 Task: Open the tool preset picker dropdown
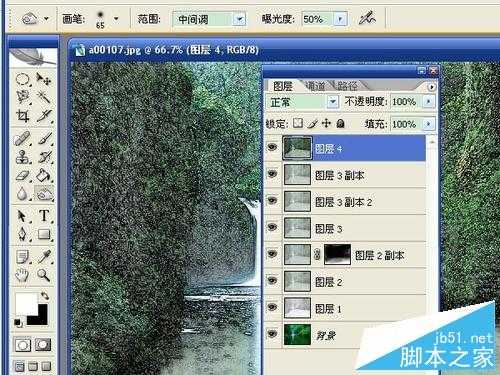pyautogui.click(x=46, y=19)
